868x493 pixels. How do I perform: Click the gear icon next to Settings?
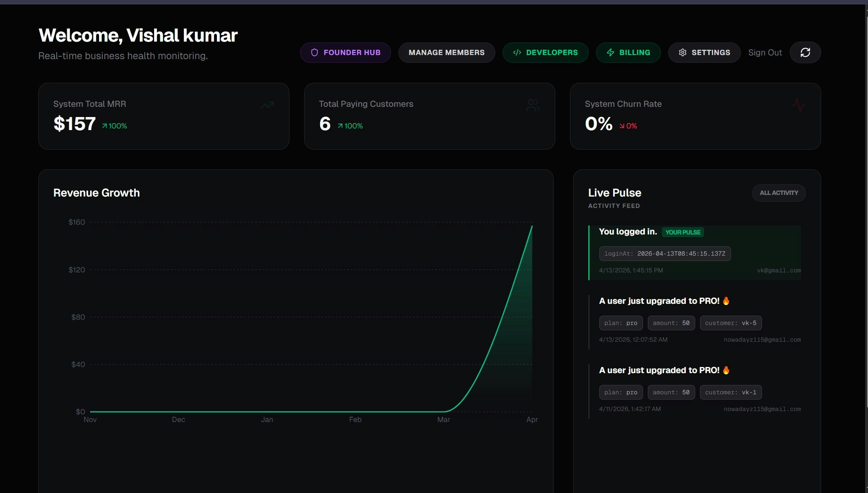(683, 52)
